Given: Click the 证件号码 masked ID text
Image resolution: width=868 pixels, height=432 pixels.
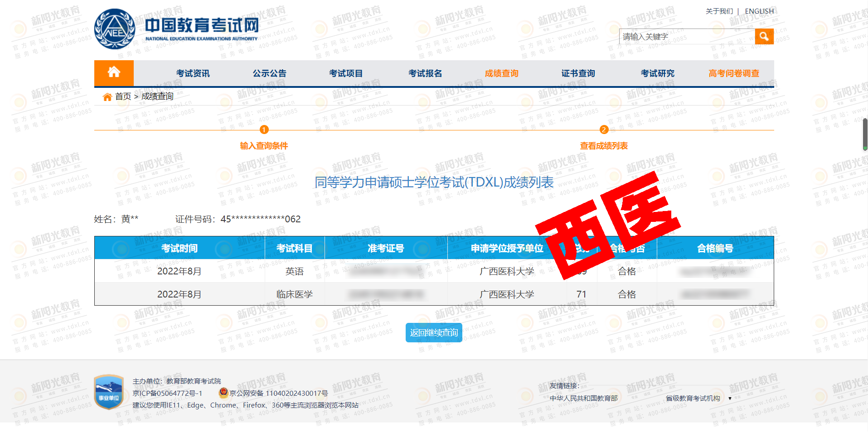Looking at the screenshot, I should [238, 219].
